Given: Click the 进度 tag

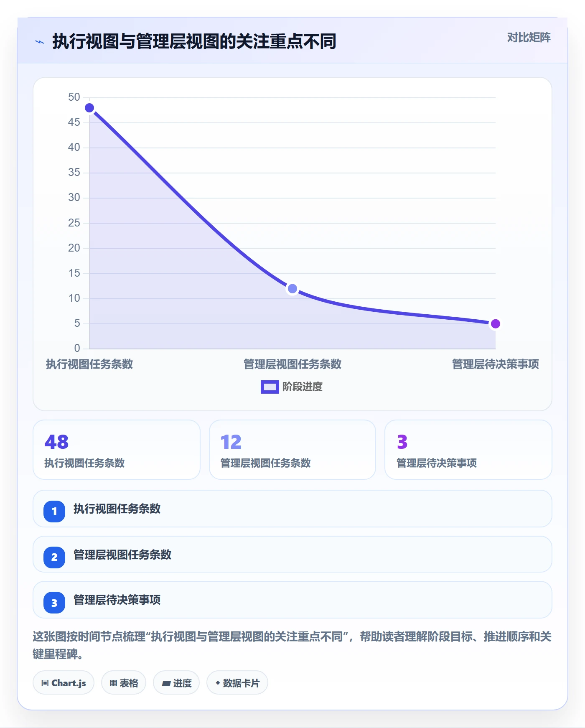Looking at the screenshot, I should tap(176, 683).
